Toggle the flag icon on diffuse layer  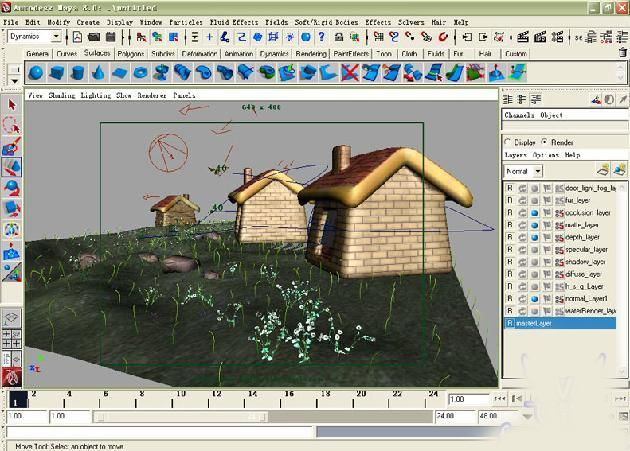(x=547, y=274)
